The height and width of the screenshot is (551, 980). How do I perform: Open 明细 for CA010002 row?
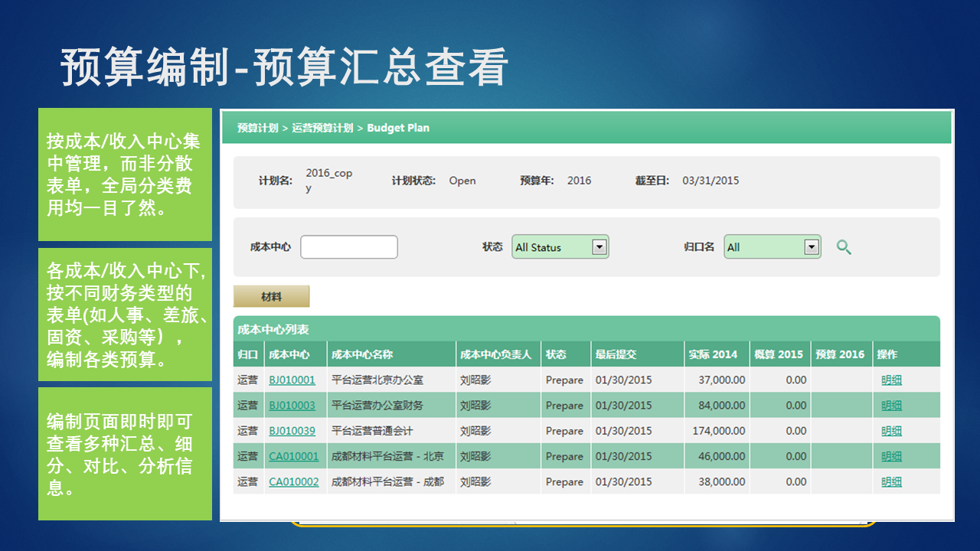point(891,481)
